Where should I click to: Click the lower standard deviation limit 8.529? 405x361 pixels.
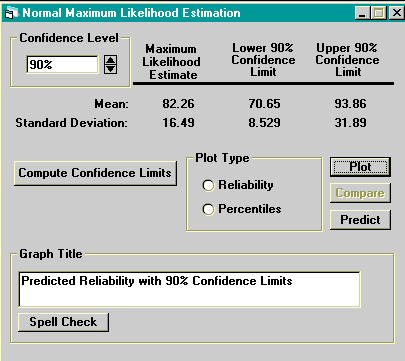point(264,123)
